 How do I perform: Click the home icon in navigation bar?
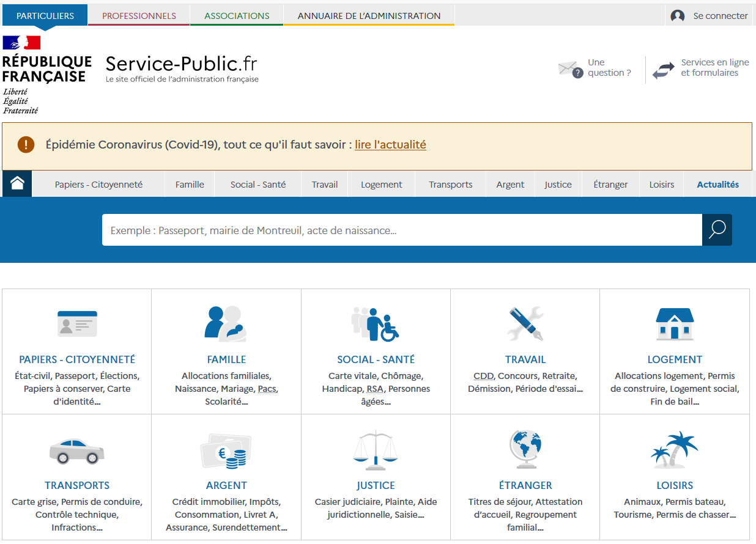tap(17, 183)
